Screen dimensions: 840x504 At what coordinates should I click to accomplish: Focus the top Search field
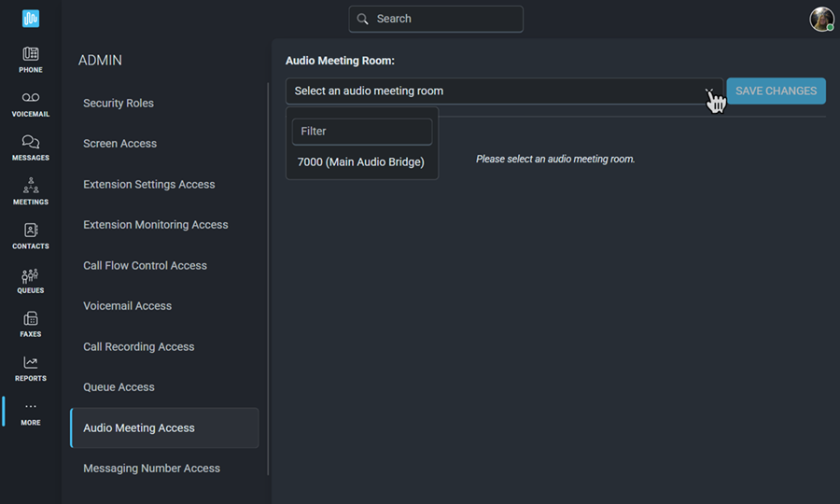coord(436,19)
